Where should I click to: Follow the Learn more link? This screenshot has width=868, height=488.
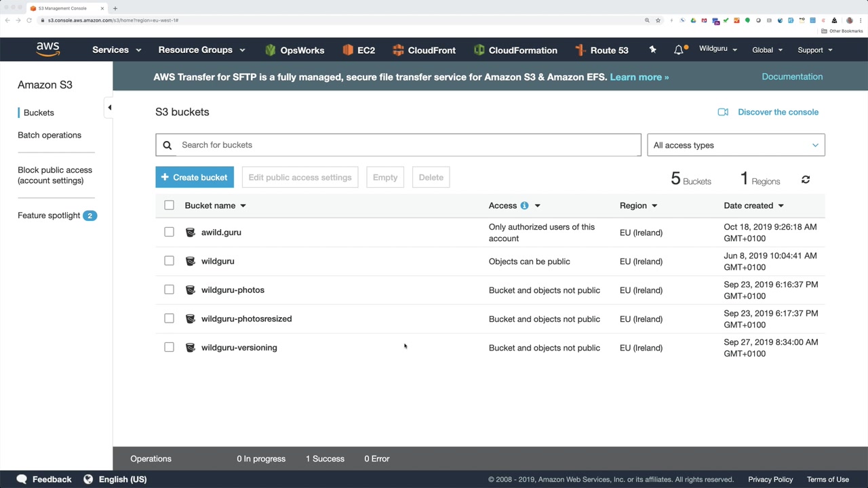pos(639,77)
